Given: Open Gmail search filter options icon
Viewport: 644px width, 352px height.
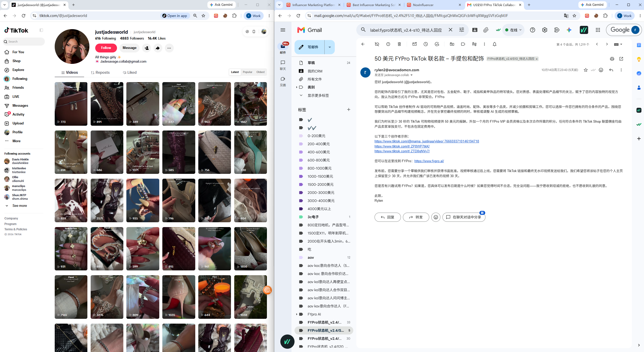Looking at the screenshot, I should (x=461, y=30).
